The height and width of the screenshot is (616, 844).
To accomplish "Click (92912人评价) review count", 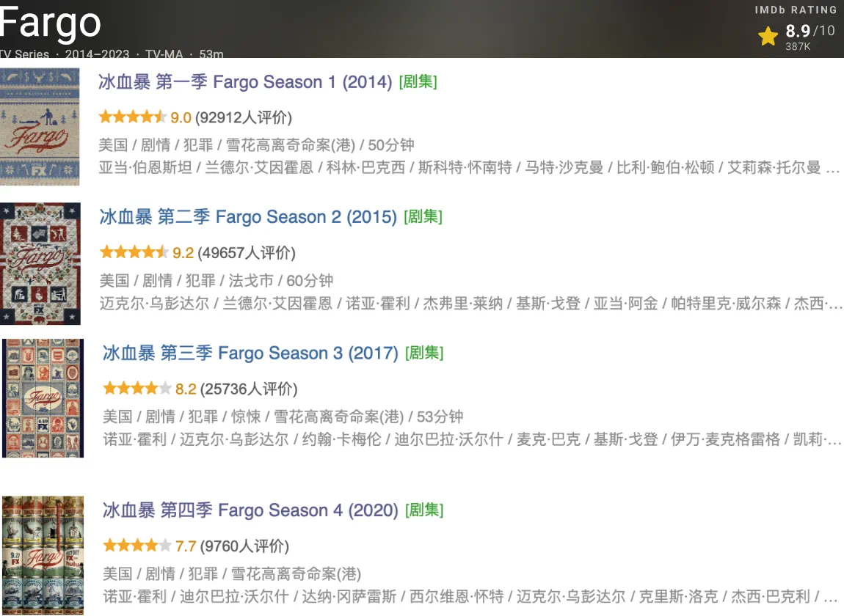I will point(244,117).
